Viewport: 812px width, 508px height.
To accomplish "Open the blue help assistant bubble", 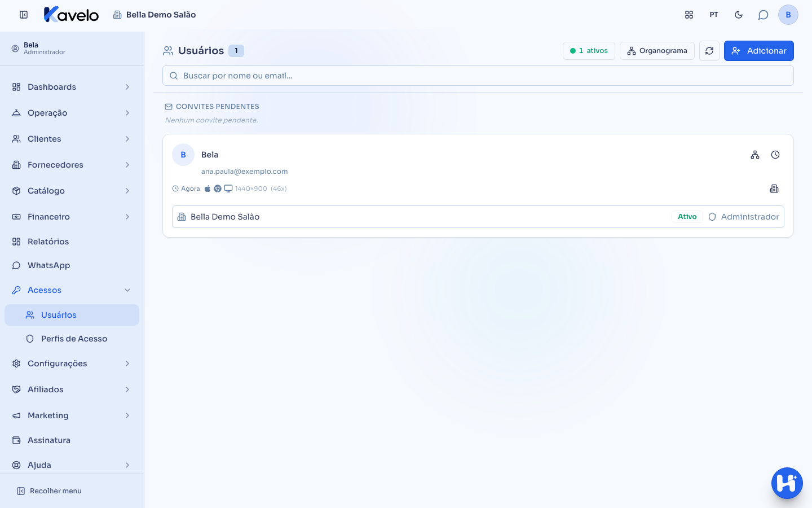I will pos(787,483).
